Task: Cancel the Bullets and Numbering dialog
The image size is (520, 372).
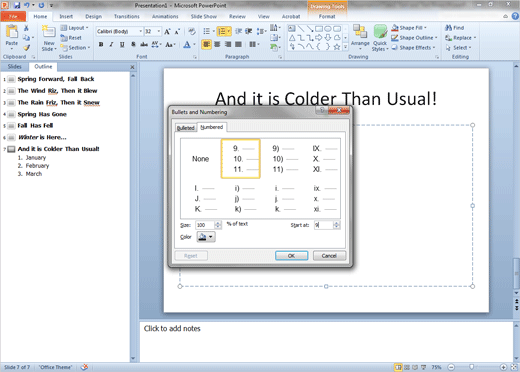Action: click(x=329, y=256)
